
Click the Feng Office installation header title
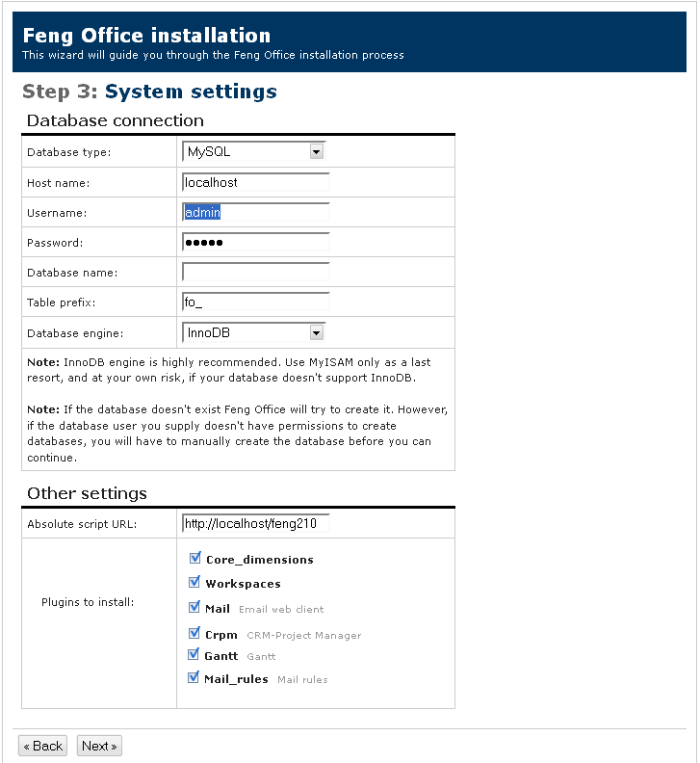146,37
